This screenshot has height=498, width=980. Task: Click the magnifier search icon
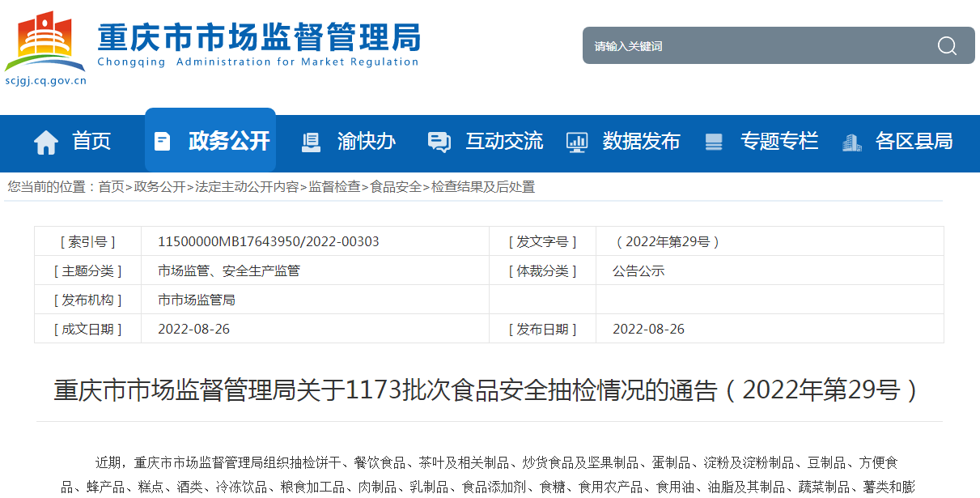tap(947, 46)
